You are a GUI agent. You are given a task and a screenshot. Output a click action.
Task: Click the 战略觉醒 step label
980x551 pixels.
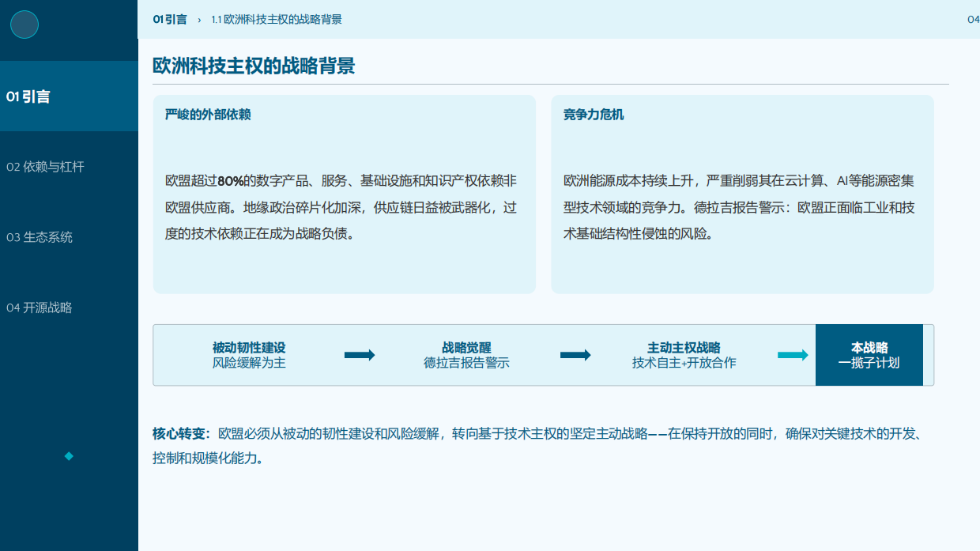[x=466, y=348]
